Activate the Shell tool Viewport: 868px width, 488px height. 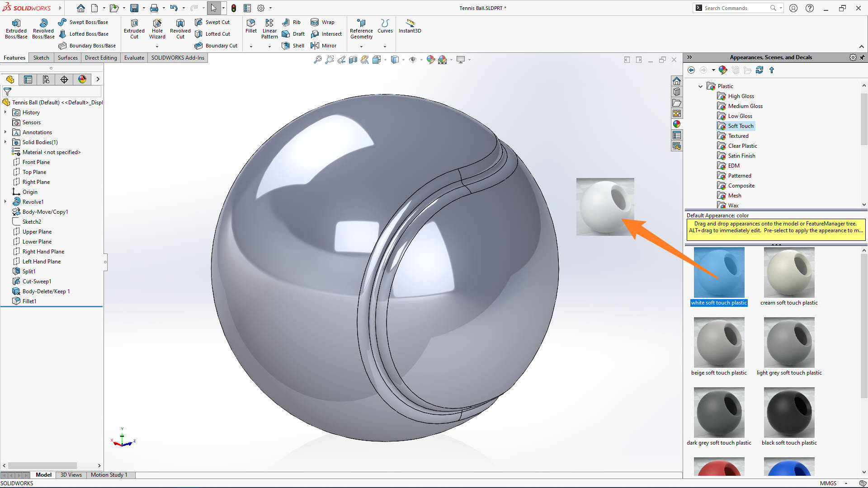[x=293, y=45]
